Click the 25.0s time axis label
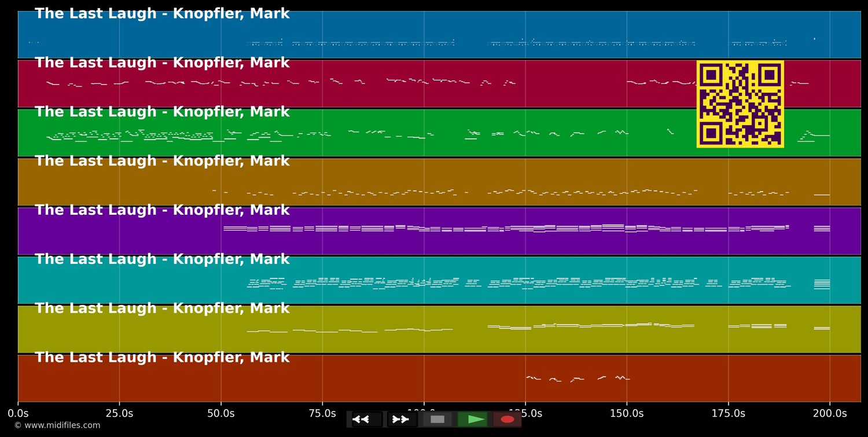 coord(119,413)
